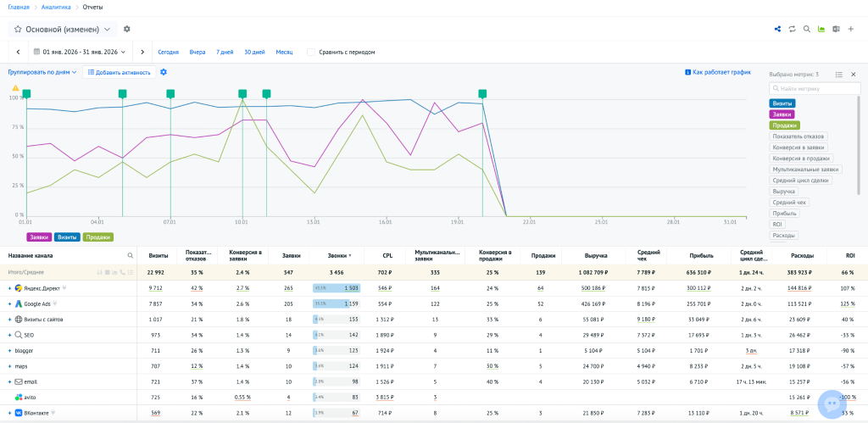The width and height of the screenshot is (868, 423).
Task: Enable the Сравнить с периодом checkbox
Action: [x=311, y=52]
